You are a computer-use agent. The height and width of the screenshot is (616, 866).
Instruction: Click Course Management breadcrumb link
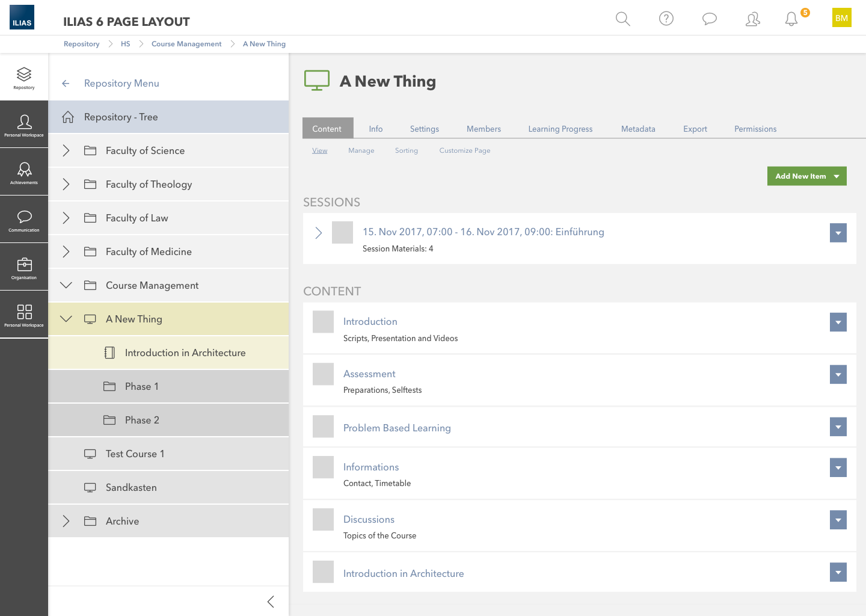tap(186, 44)
